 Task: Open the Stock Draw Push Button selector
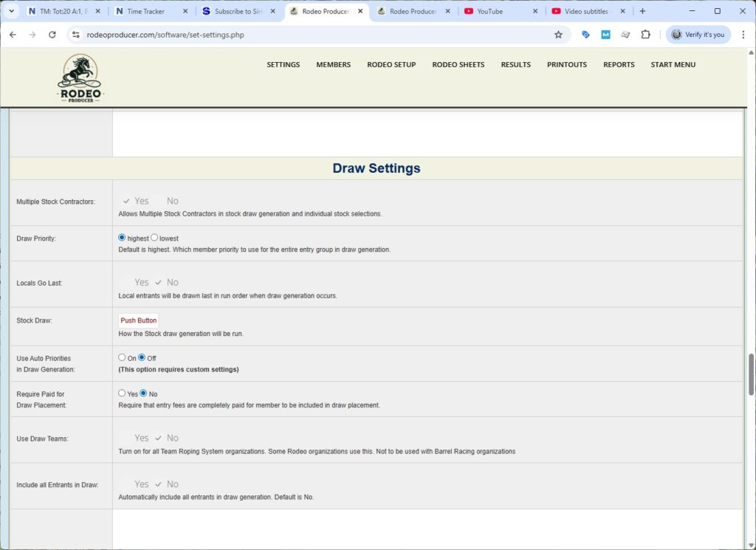[x=138, y=320]
